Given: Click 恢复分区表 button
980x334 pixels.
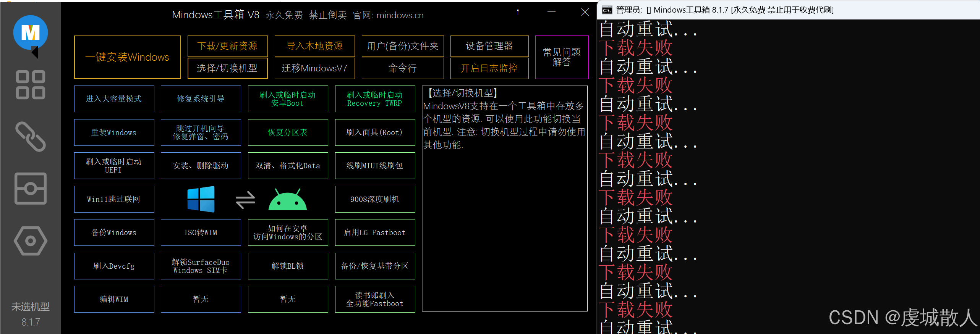Looking at the screenshot, I should tap(288, 132).
